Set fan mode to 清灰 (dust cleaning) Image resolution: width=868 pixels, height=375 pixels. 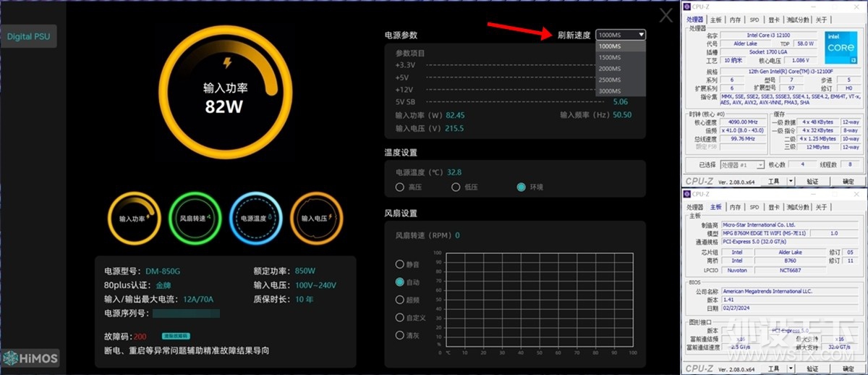[399, 335]
